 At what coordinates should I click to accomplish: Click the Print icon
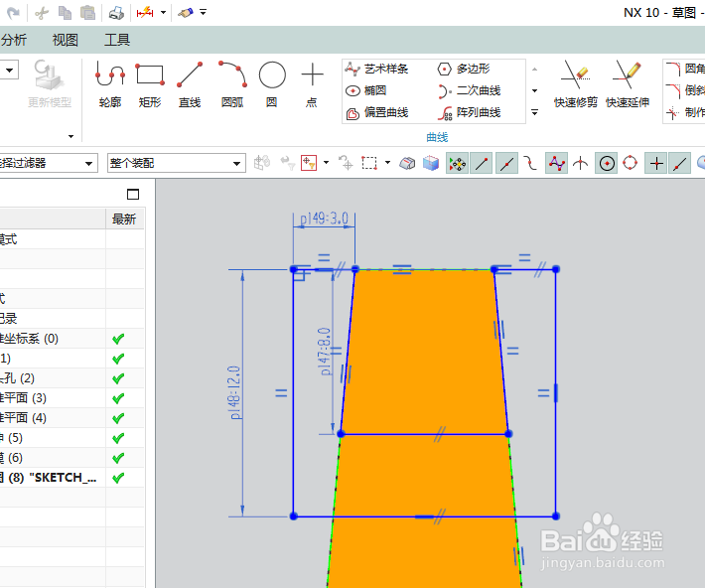click(x=116, y=13)
